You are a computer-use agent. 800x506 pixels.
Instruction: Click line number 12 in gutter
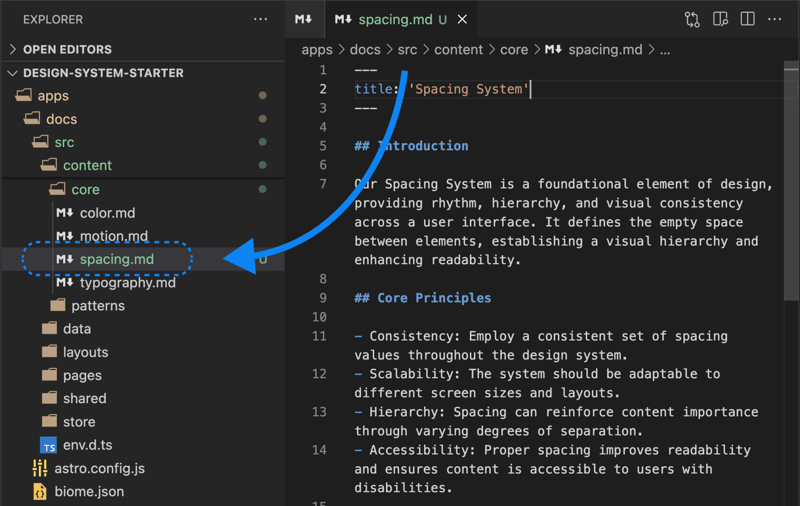[319, 374]
